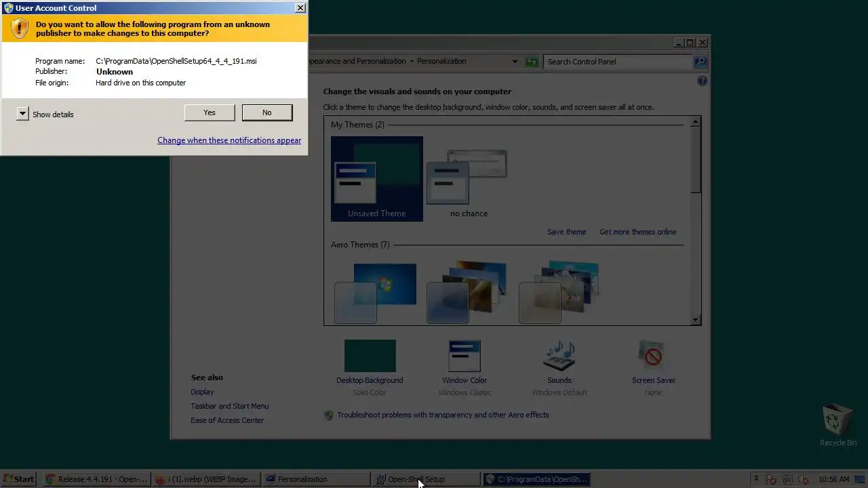Click Help icon in Personalization window
Image resolution: width=868 pixels, height=488 pixels.
click(x=702, y=81)
